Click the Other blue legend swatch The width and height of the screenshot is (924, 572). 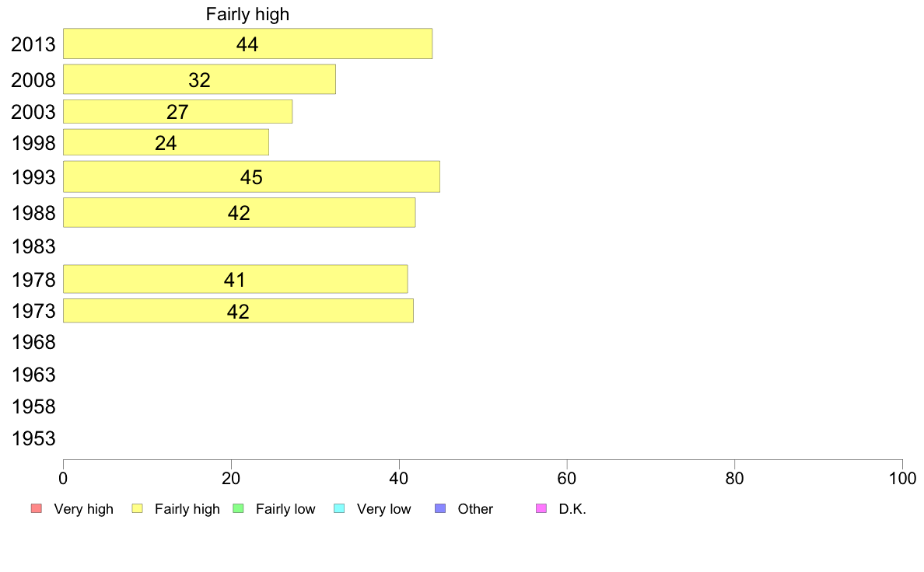440,508
